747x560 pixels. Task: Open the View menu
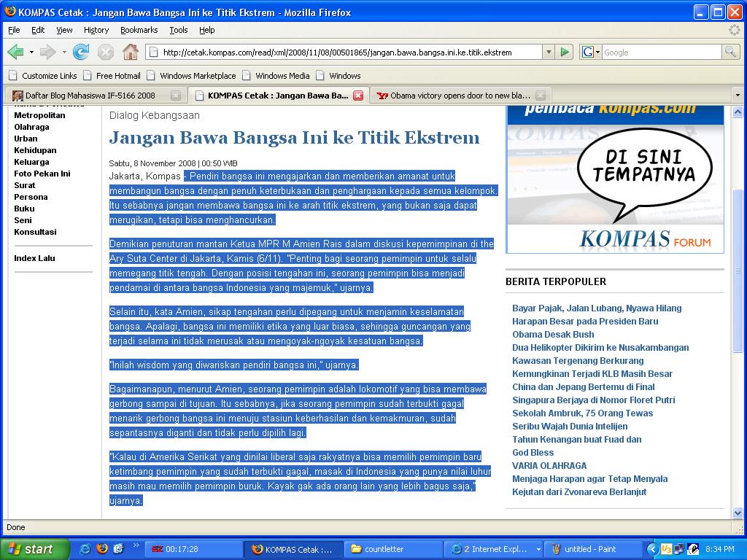point(64,30)
